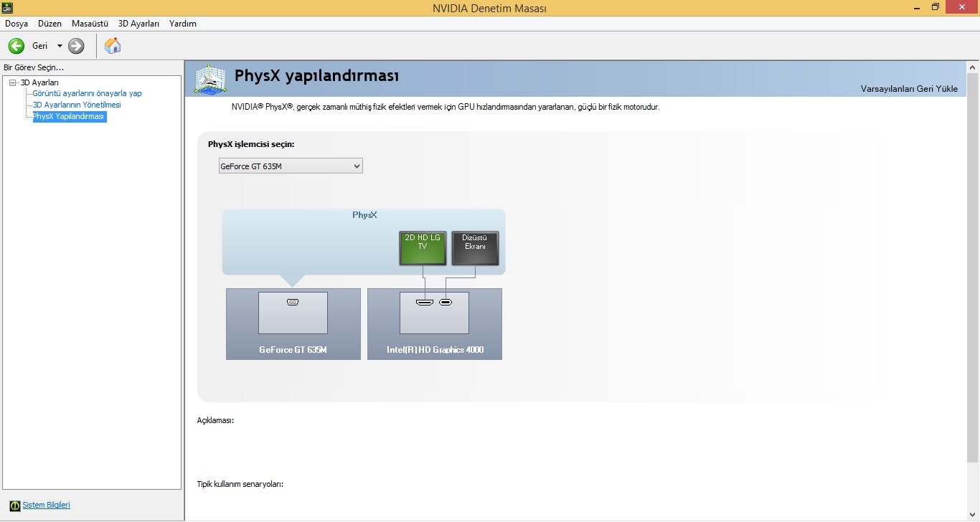Open the Masaüstü menu
This screenshot has width=980, height=522.
click(x=90, y=24)
